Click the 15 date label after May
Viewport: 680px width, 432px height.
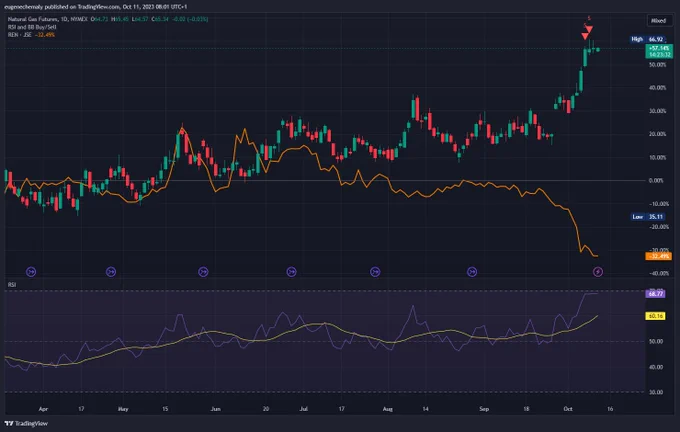165,409
